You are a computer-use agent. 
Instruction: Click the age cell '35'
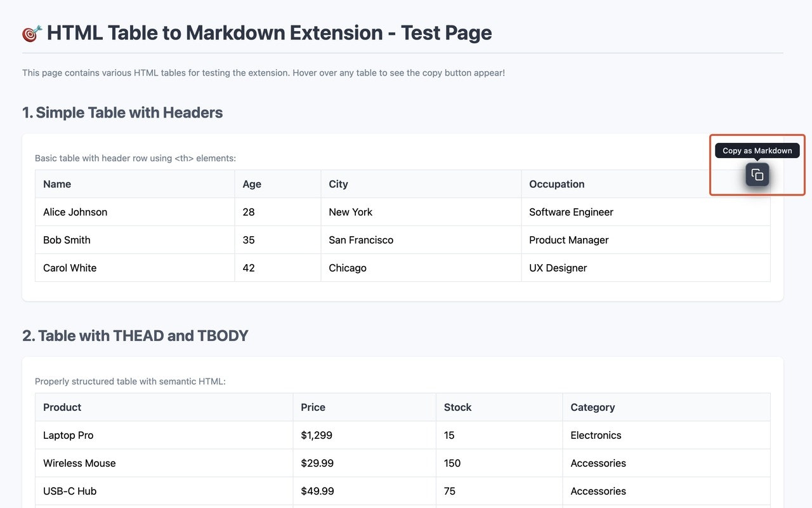point(278,240)
